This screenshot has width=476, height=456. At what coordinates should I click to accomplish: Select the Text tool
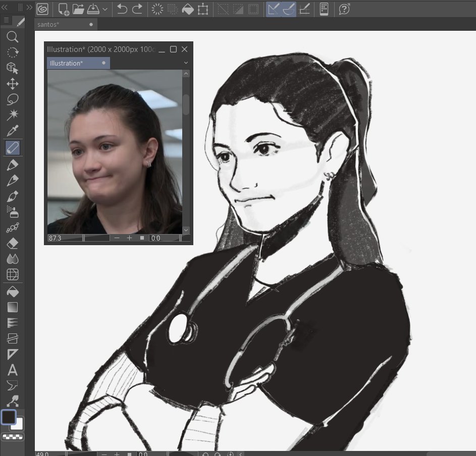[x=13, y=370]
